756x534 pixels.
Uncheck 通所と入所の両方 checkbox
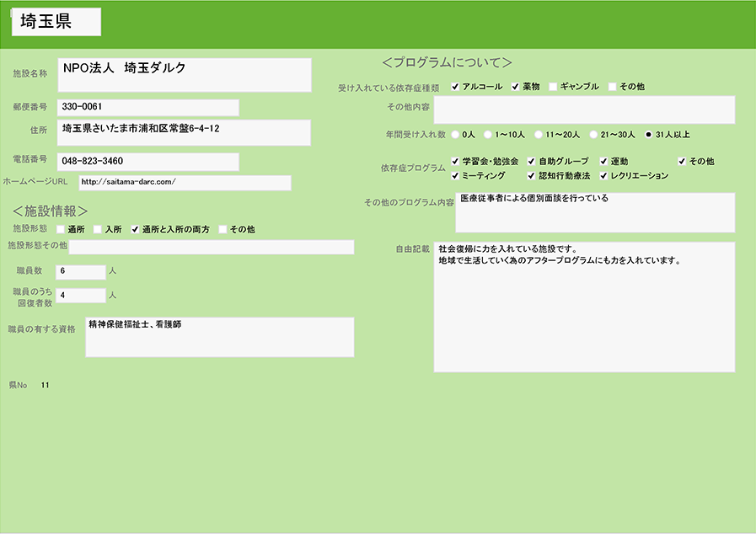tap(135, 229)
